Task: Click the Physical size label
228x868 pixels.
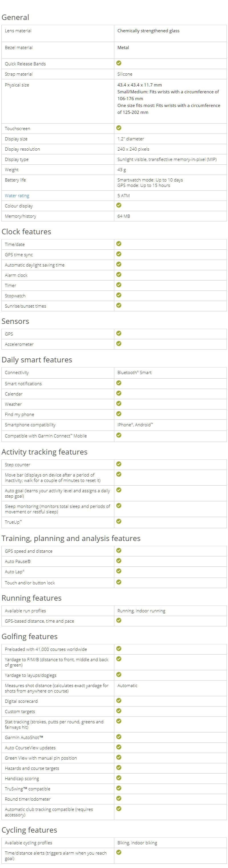Action: [x=17, y=85]
